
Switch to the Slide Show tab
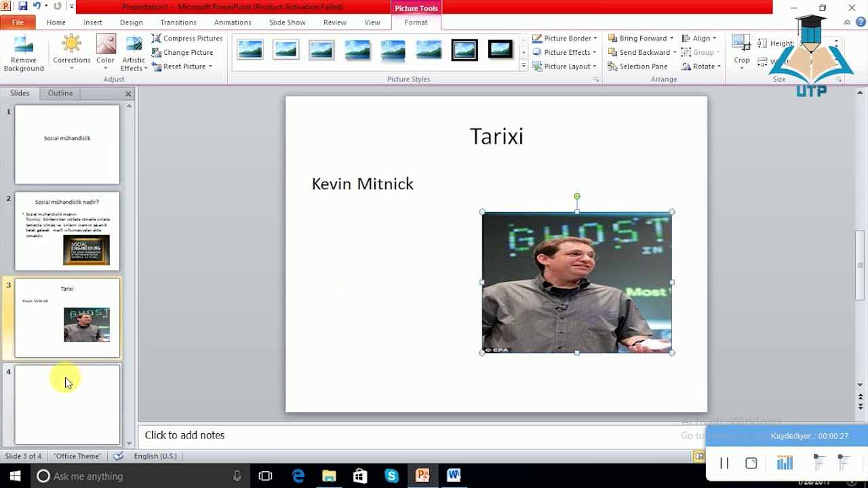pyautogui.click(x=288, y=22)
